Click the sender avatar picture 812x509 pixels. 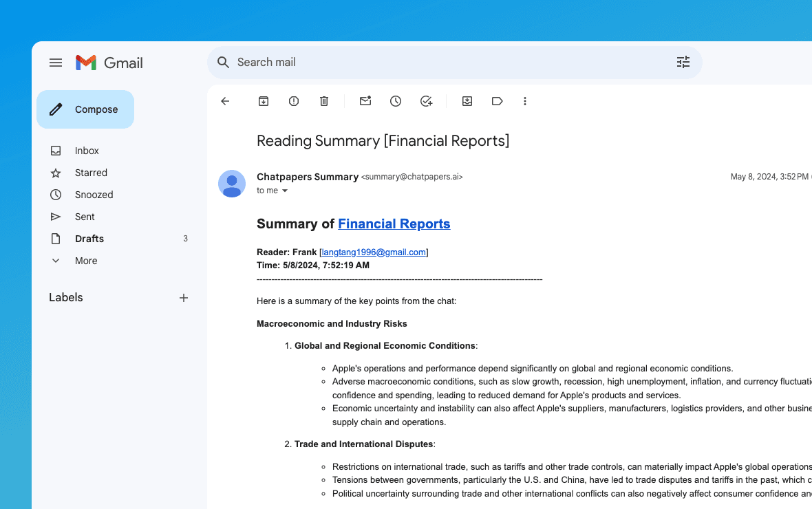point(232,183)
